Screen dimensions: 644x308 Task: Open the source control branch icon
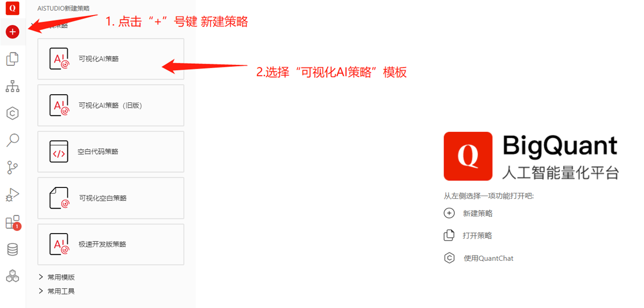click(12, 168)
